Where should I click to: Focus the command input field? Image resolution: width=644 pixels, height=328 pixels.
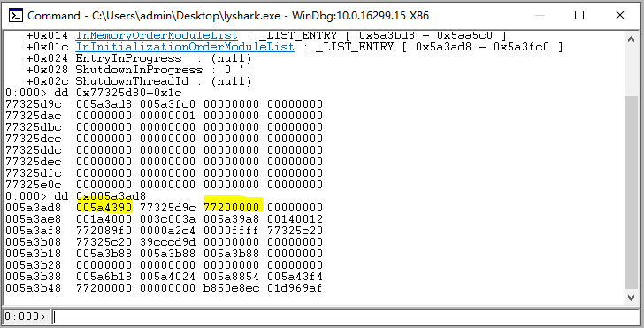(344, 317)
